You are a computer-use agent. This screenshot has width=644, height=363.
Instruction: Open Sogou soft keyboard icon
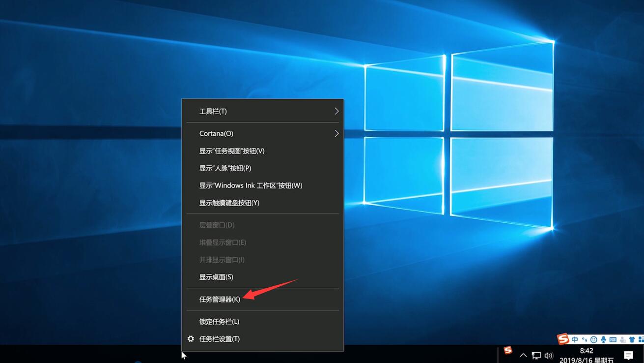point(613,339)
